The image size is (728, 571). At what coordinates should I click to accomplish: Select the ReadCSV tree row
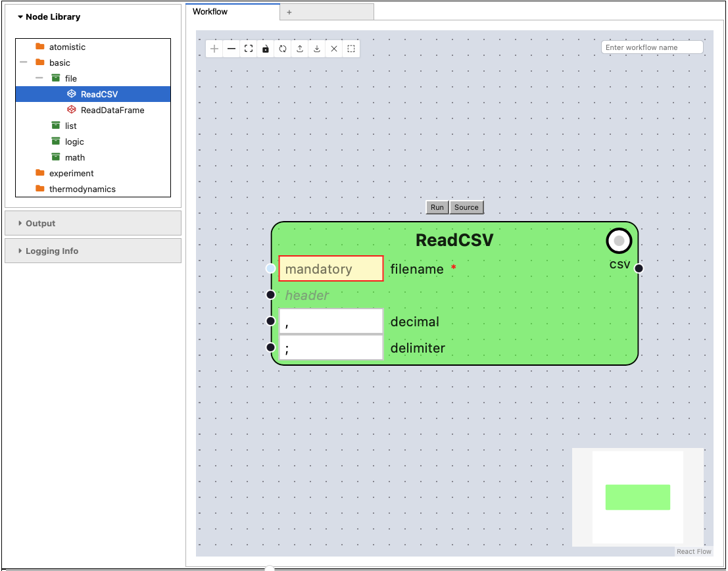[x=93, y=94]
